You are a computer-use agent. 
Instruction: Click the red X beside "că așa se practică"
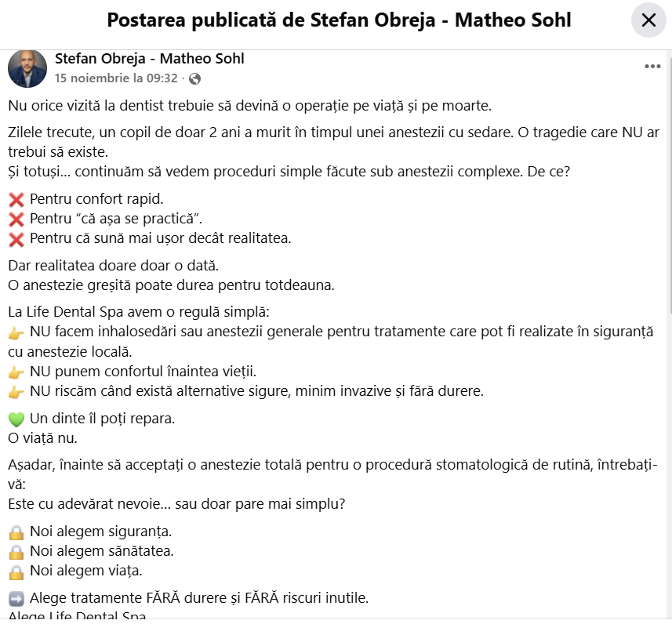point(16,219)
